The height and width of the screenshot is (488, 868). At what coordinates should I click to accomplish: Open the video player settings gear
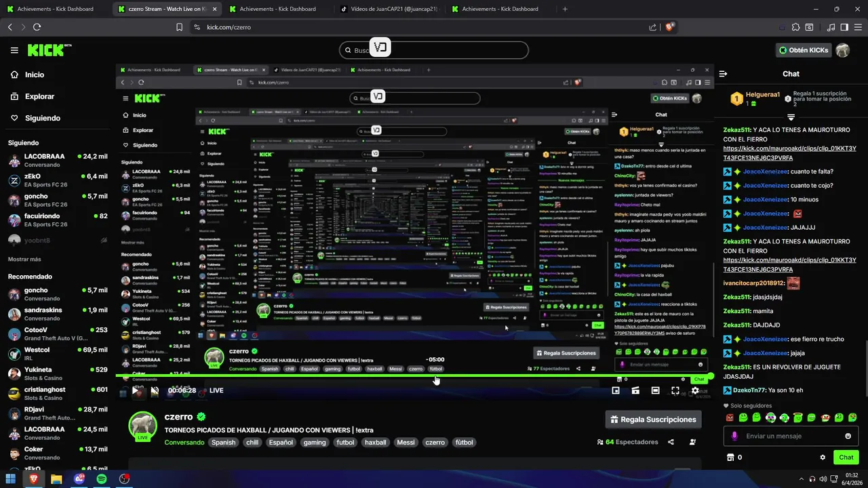point(695,390)
